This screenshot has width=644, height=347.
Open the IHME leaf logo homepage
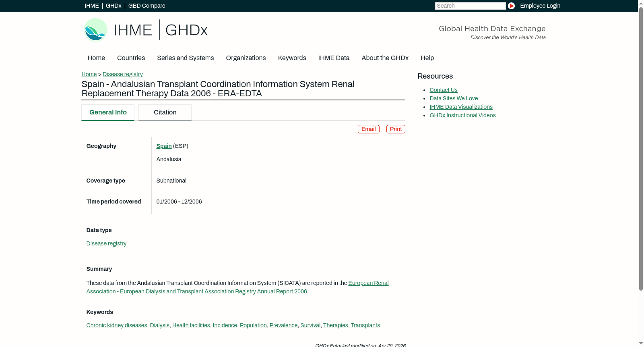coord(96,30)
